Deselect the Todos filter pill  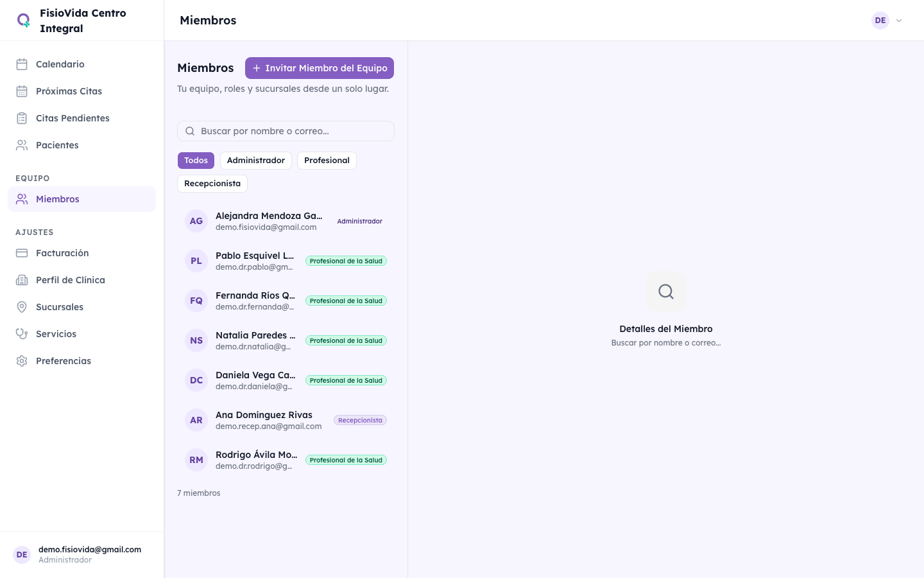pos(196,161)
